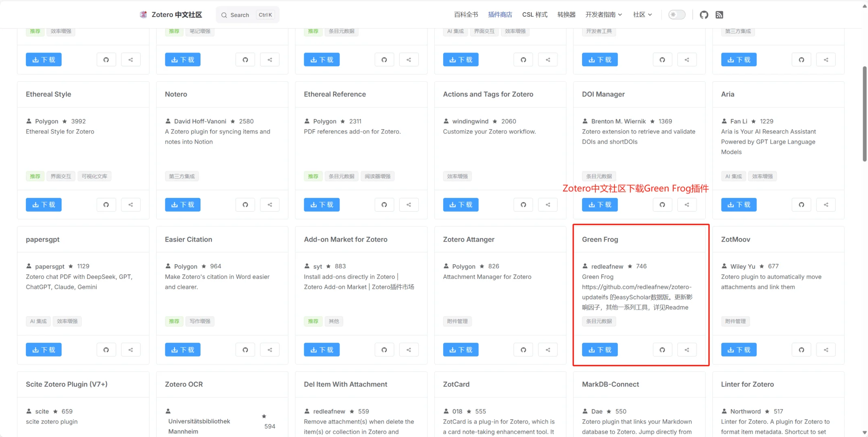Open the GitHub repo for DOI Manager
This screenshot has height=437, width=868.
(662, 205)
